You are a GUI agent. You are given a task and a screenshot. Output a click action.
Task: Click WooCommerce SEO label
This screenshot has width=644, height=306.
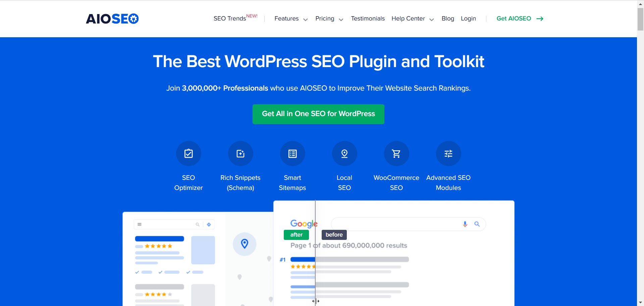point(396,183)
